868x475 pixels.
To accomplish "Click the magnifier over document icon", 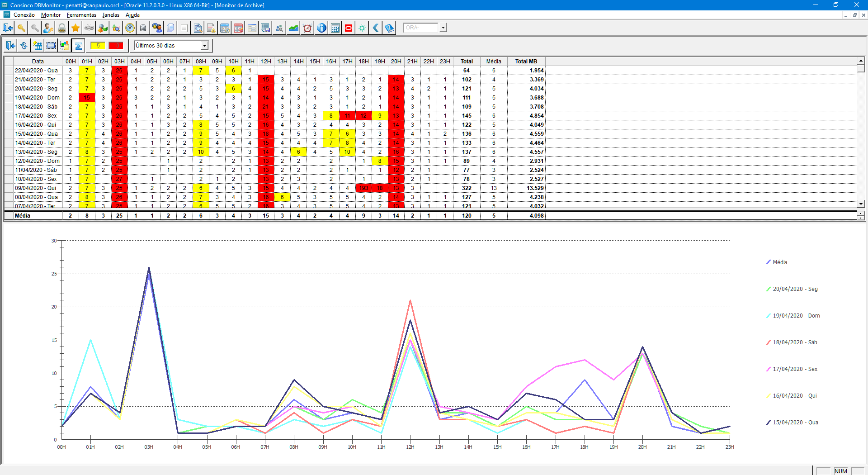I will tap(198, 28).
